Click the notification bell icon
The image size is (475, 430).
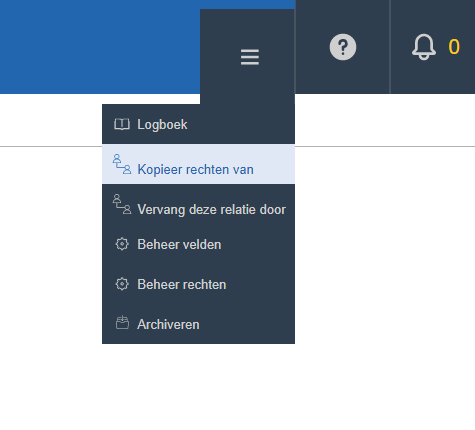pyautogui.click(x=424, y=47)
